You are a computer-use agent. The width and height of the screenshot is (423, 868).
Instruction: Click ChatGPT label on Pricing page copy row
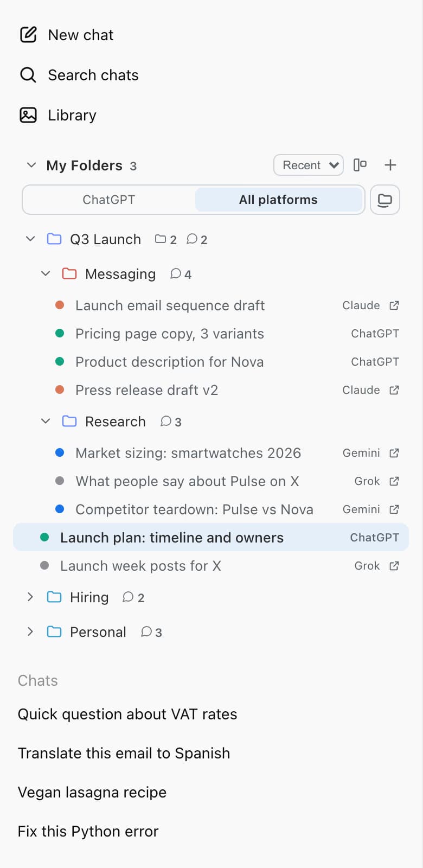(x=375, y=334)
